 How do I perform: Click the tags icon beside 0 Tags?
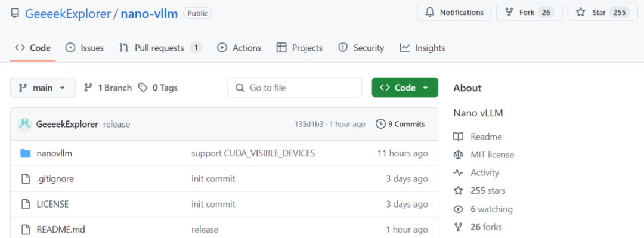coord(143,88)
